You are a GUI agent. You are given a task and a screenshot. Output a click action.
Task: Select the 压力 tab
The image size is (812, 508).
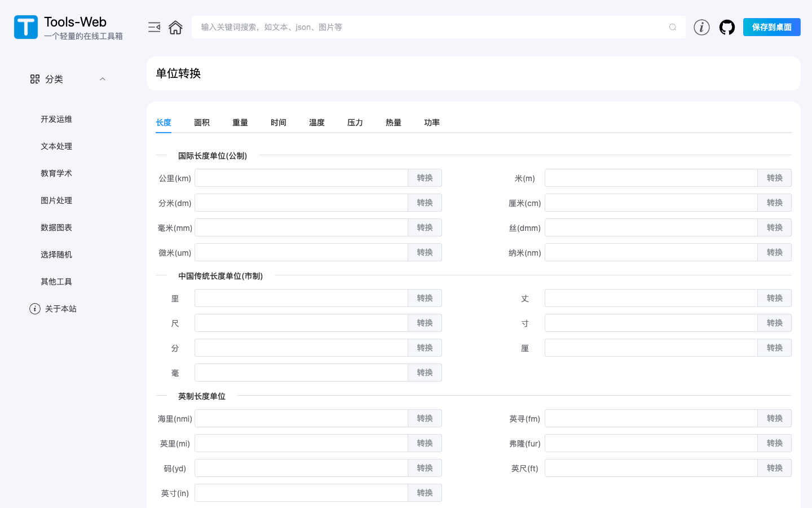click(355, 122)
